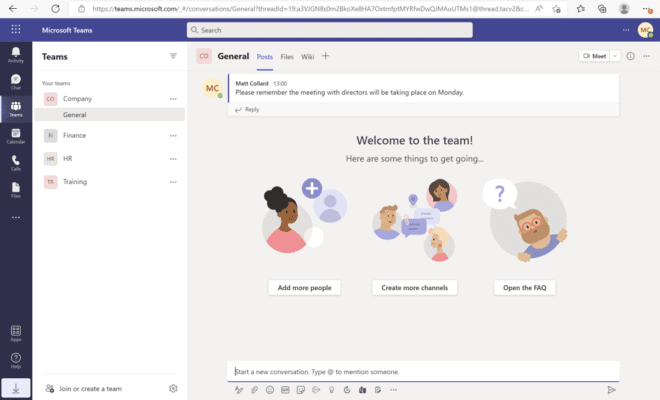Open the GIF picker
660x400 pixels.
pyautogui.click(x=285, y=390)
